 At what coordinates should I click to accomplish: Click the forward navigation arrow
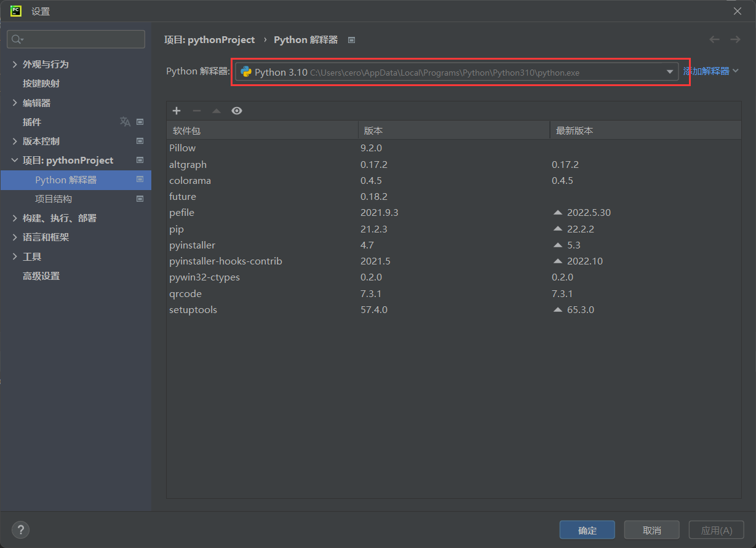(735, 39)
